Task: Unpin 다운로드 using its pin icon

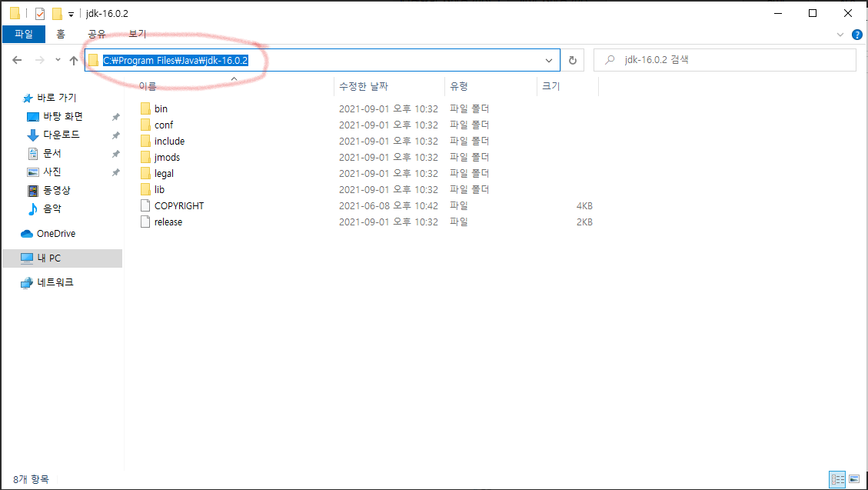Action: pos(115,135)
